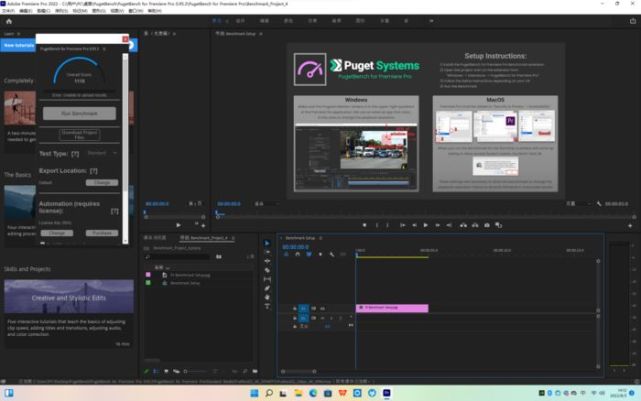Switch Project panel to Freeform view
This screenshot has width=641, height=401.
pos(176,372)
